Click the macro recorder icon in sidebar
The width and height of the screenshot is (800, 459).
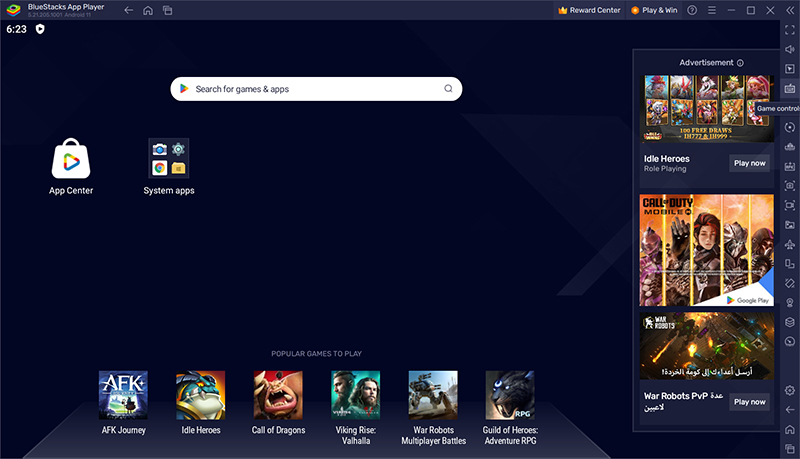click(x=789, y=147)
